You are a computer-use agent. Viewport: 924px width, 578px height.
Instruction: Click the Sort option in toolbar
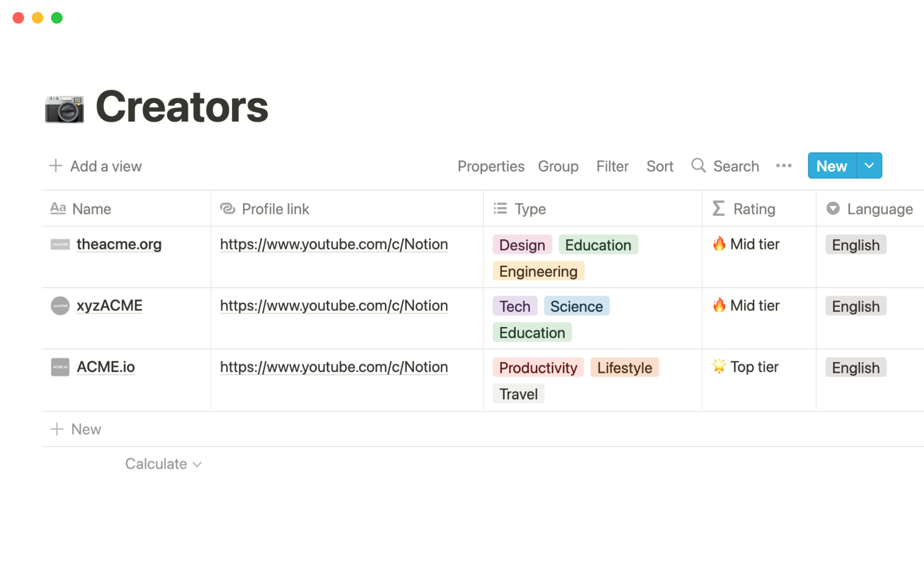click(659, 166)
